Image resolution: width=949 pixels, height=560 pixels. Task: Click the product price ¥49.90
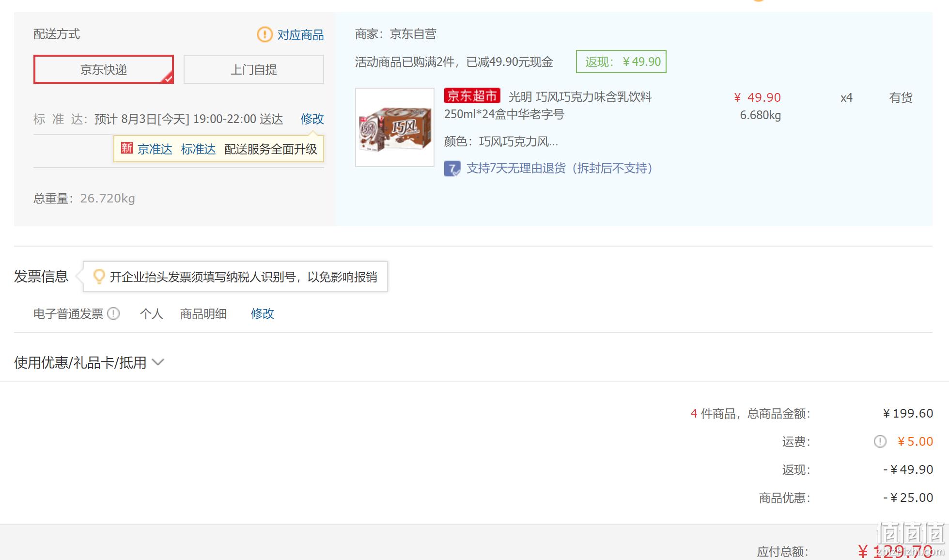click(757, 97)
